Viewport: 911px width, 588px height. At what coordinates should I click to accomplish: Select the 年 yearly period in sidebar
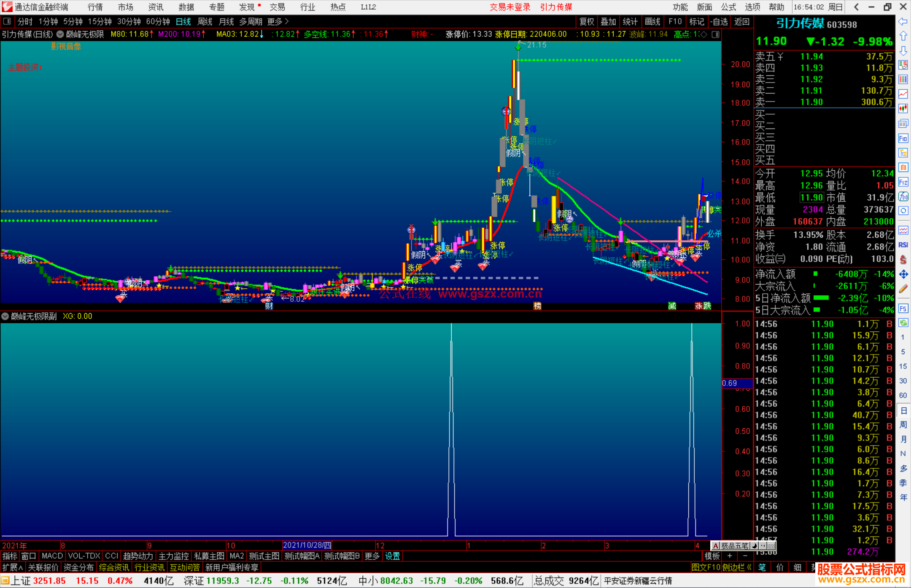pos(903,497)
